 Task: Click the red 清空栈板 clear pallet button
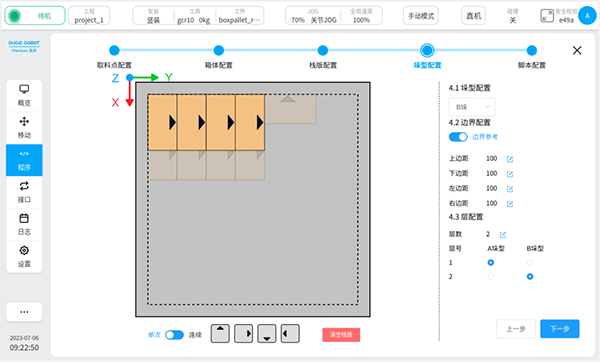(x=341, y=334)
